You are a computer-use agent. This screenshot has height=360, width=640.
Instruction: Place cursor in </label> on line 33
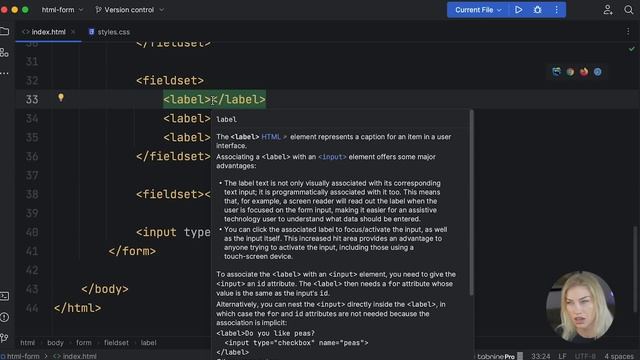pos(239,100)
